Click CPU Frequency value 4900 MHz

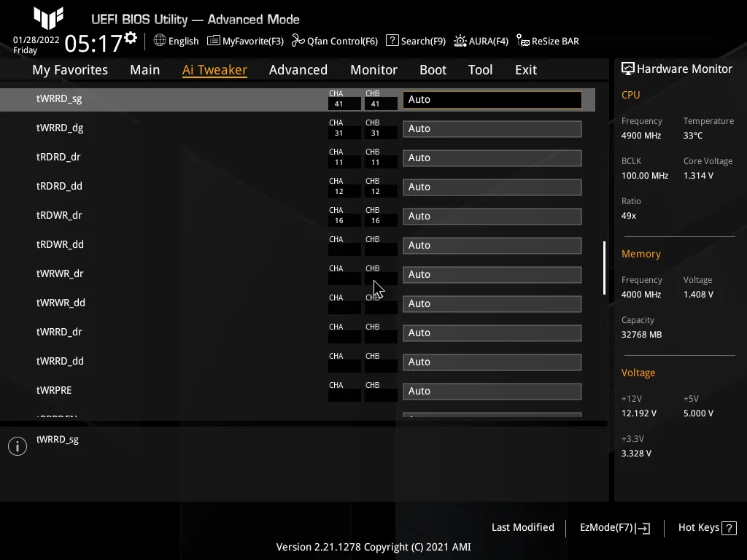641,135
